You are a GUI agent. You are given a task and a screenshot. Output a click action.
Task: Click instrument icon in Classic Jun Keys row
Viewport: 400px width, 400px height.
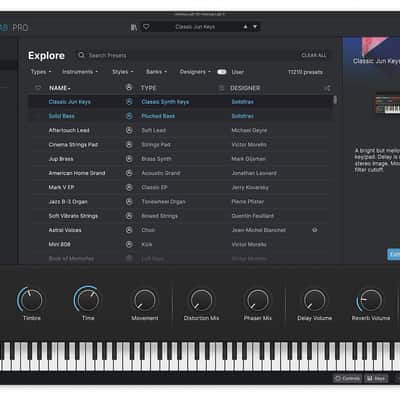click(x=129, y=102)
